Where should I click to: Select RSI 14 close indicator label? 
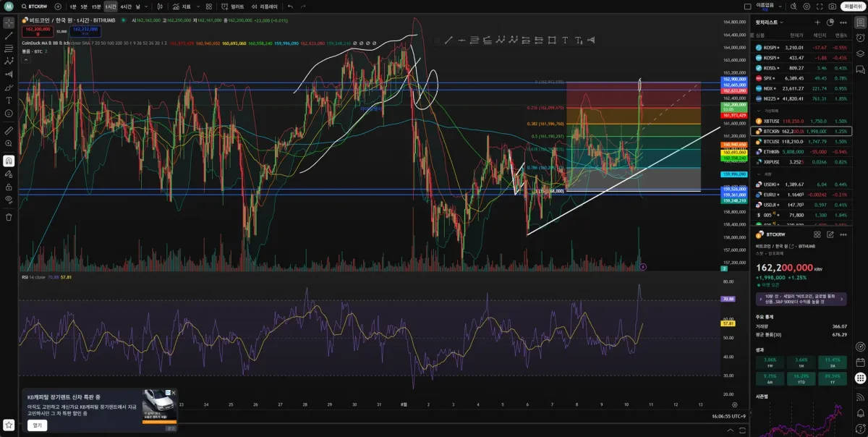point(34,277)
